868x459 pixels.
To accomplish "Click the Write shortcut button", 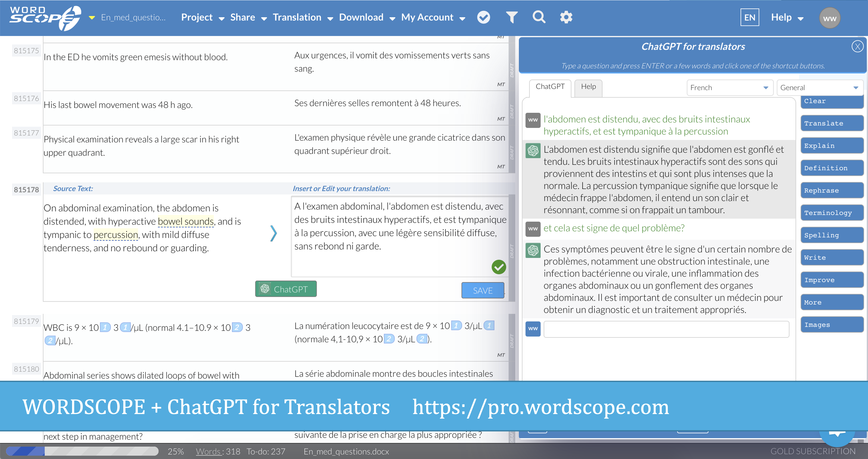I will (x=832, y=258).
